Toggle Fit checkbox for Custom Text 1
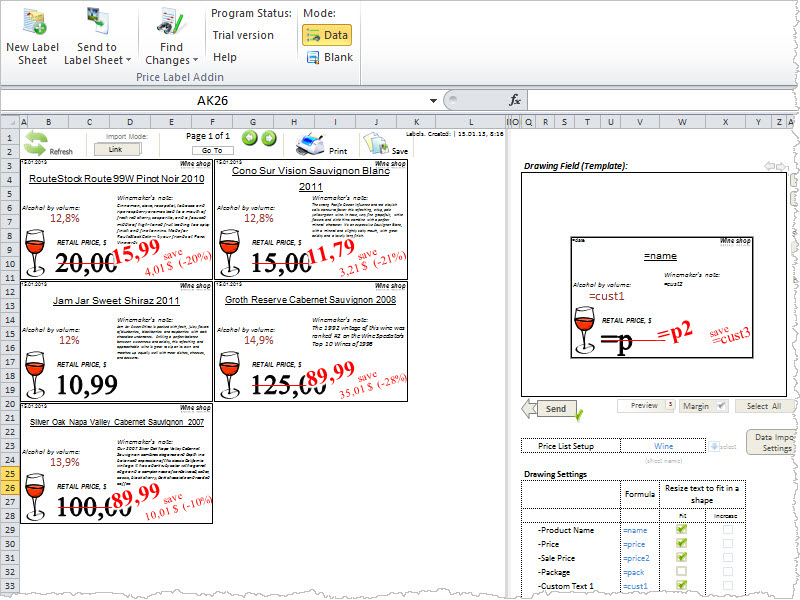The image size is (800, 600). [681, 585]
